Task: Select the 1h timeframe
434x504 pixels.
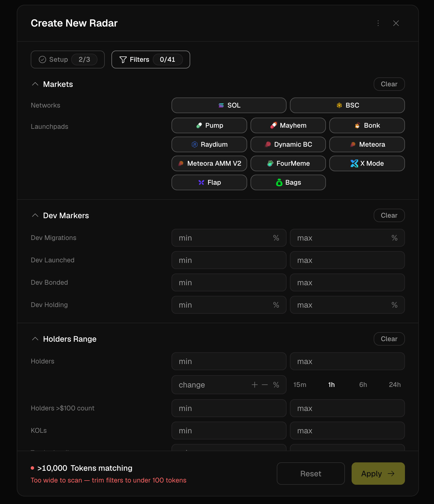Action: click(x=332, y=385)
